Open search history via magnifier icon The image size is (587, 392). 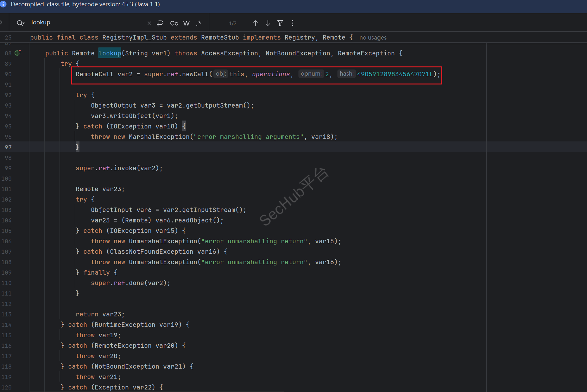pos(21,23)
